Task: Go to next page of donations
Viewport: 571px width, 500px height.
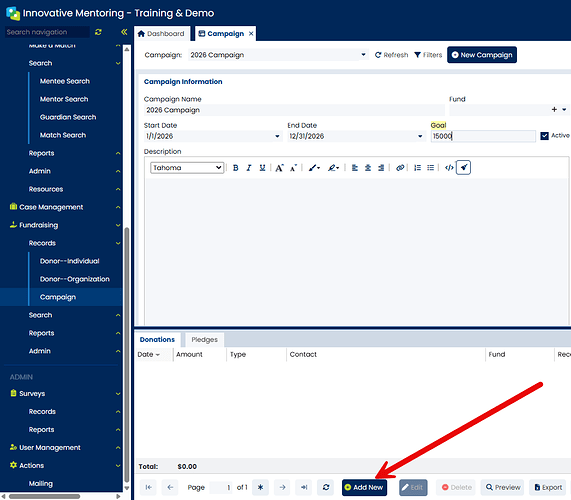Action: 282,487
